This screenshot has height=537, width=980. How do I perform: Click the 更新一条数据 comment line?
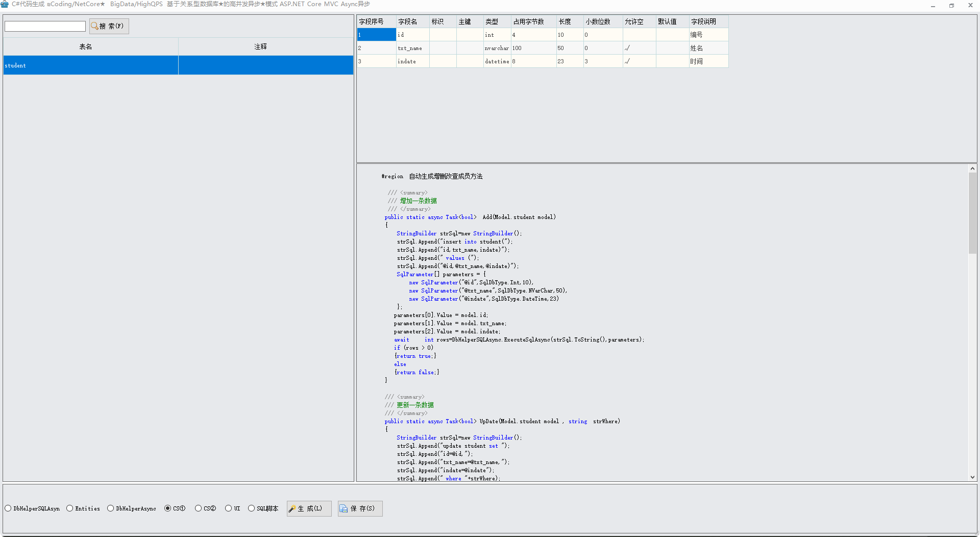pos(409,405)
